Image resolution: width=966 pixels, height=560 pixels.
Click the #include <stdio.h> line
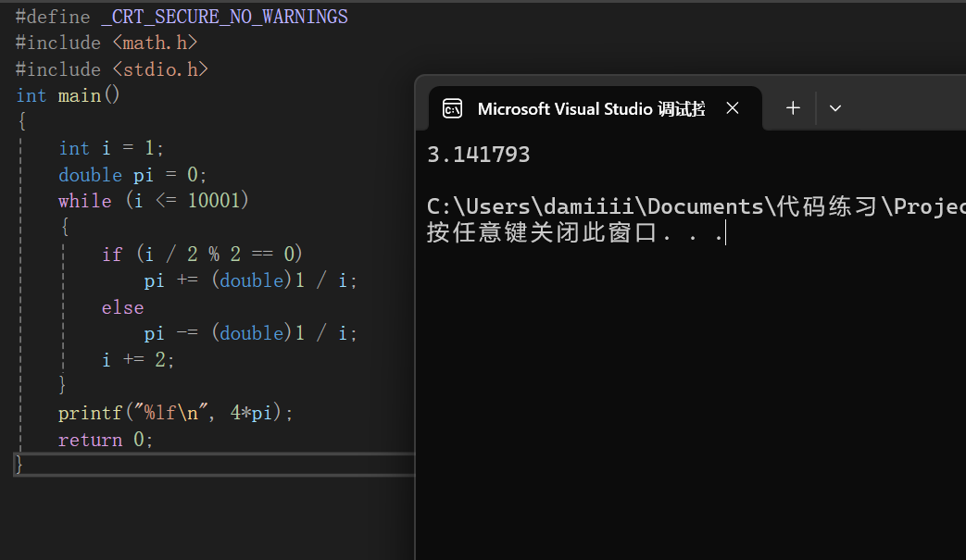(111, 69)
